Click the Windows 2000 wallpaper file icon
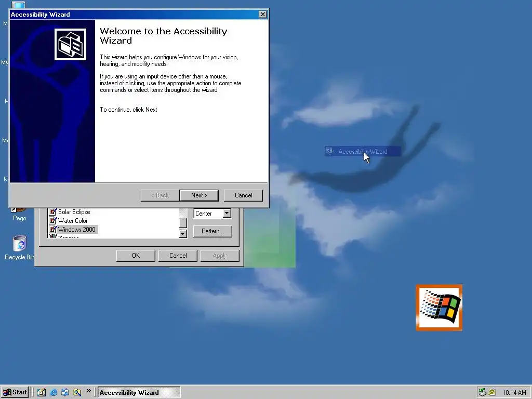 point(53,229)
